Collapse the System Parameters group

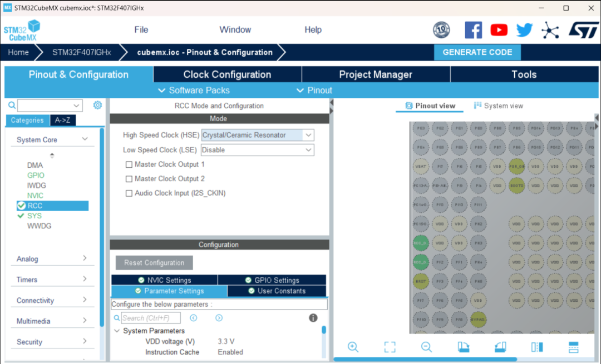117,331
